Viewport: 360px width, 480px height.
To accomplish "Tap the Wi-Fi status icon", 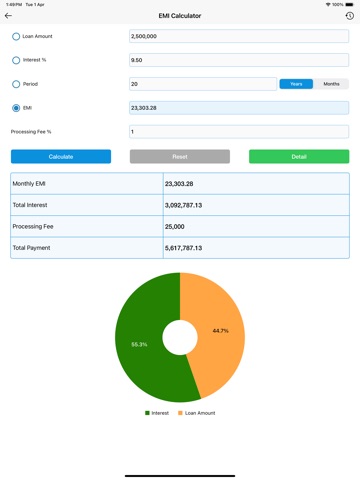I will 328,5.
